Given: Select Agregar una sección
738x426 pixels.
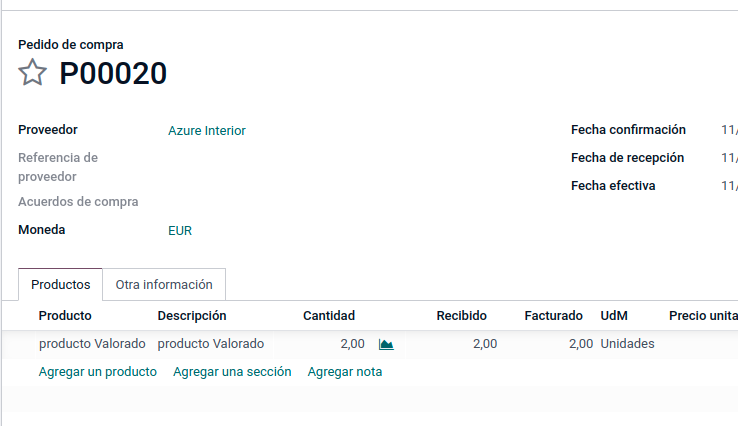Looking at the screenshot, I should 232,371.
